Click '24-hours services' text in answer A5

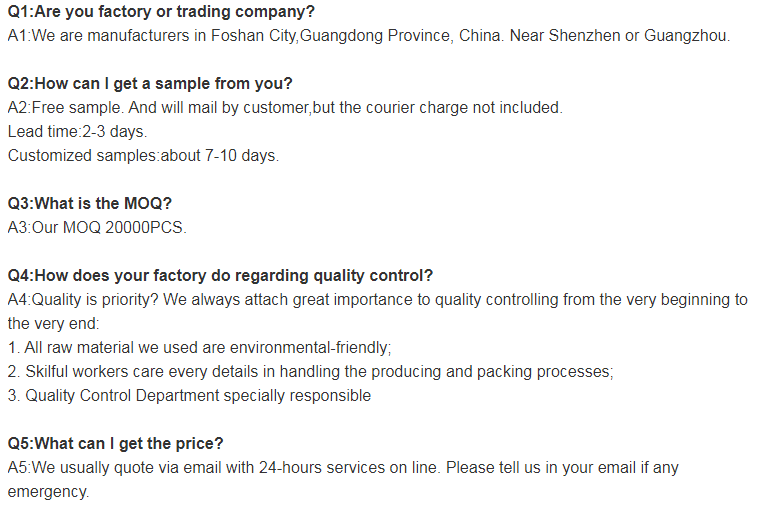322,467
